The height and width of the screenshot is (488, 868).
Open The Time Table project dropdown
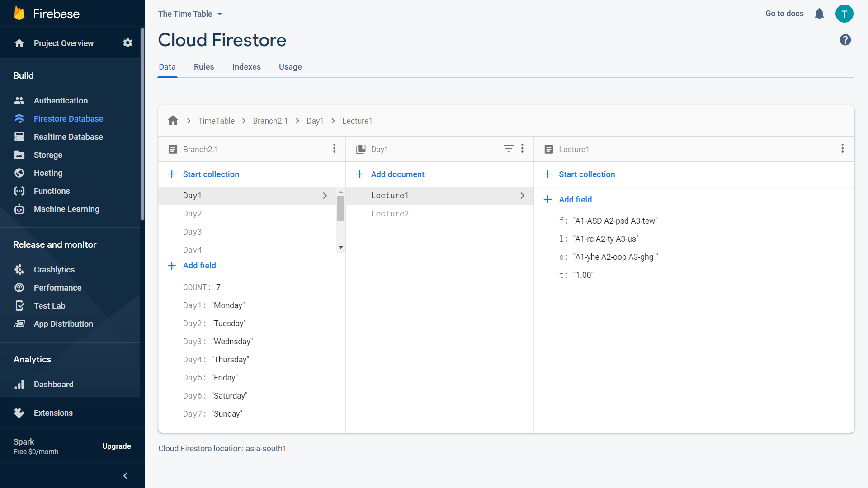pyautogui.click(x=190, y=14)
